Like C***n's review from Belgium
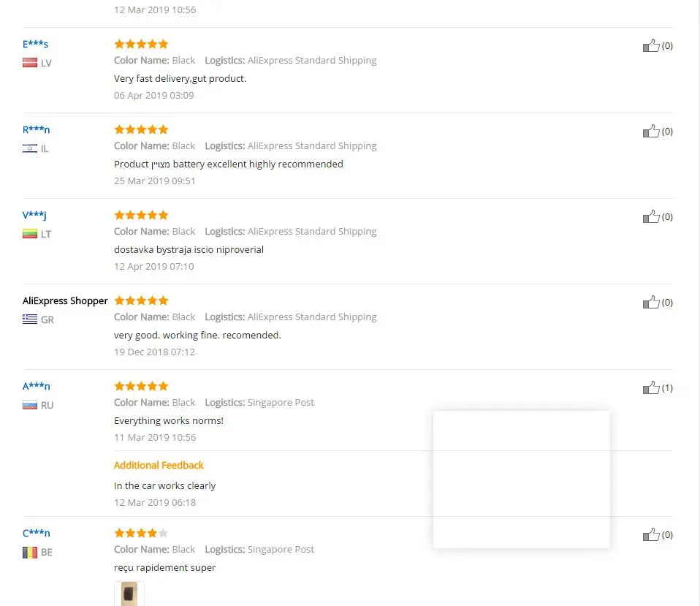 [x=651, y=535]
